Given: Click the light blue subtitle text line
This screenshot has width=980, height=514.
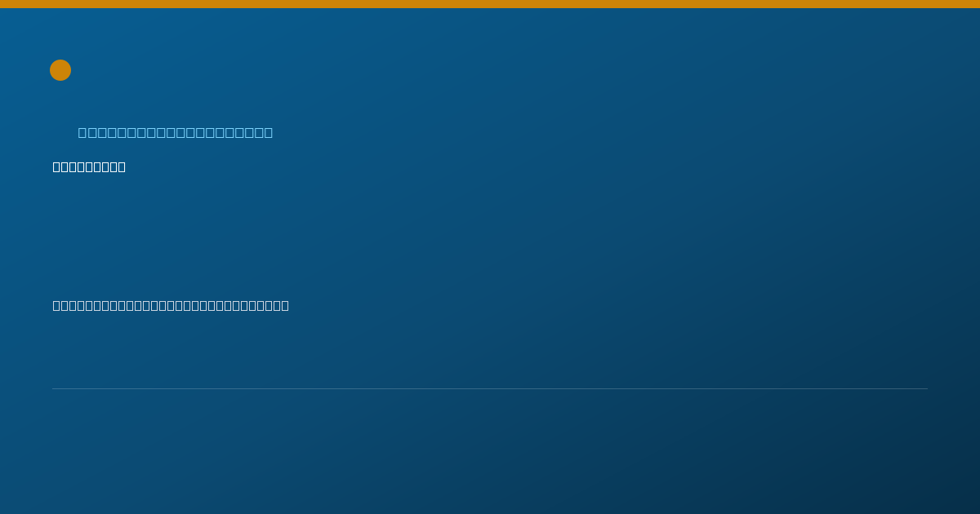Looking at the screenshot, I should [176, 132].
